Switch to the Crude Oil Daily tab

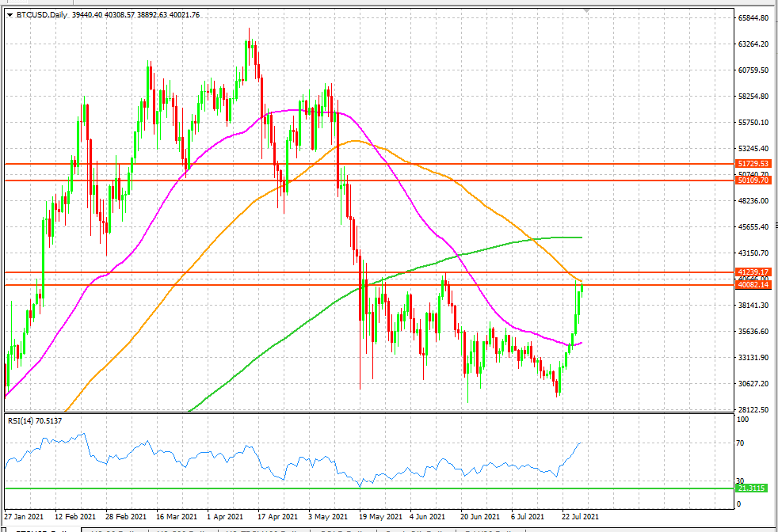412,528
